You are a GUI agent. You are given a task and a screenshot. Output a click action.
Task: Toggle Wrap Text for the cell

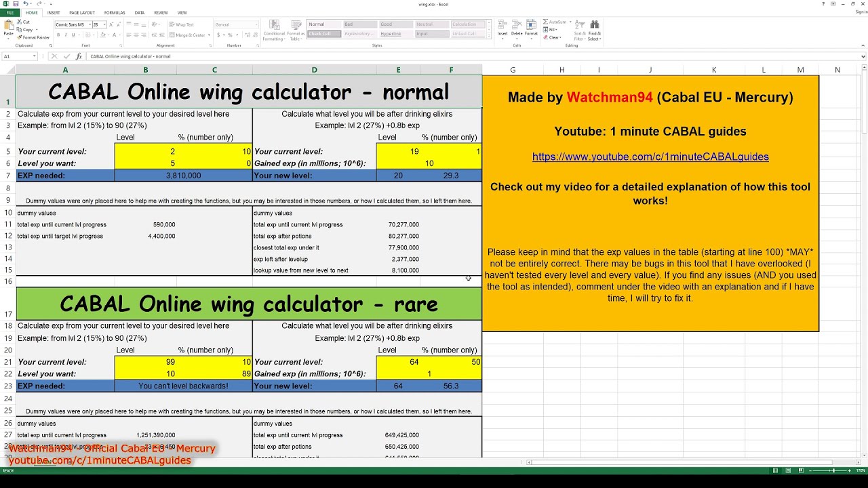click(182, 24)
